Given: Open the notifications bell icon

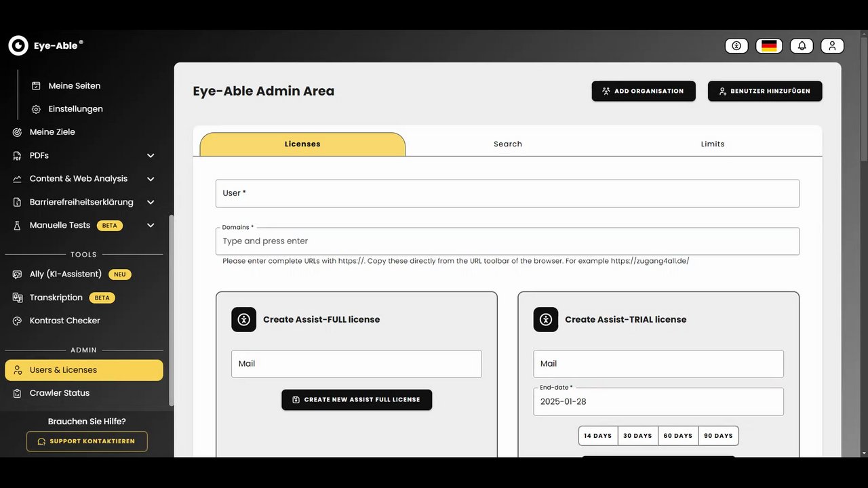Looking at the screenshot, I should tap(802, 45).
